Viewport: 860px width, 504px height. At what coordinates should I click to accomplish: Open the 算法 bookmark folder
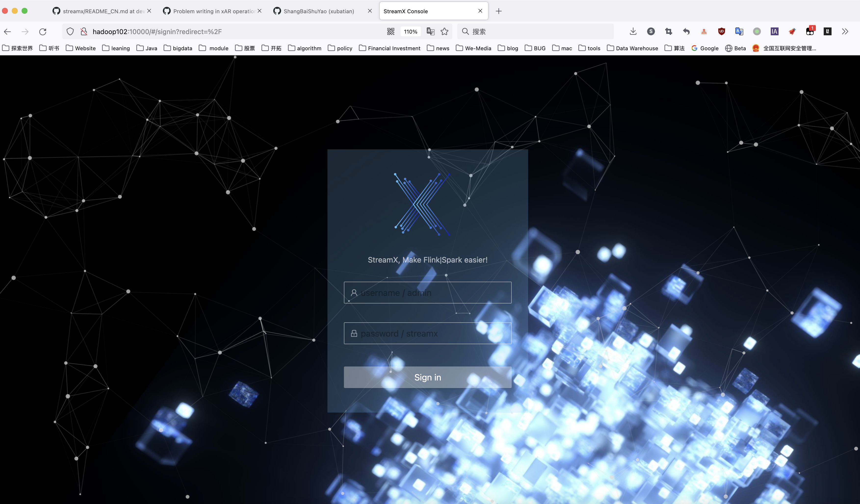click(x=674, y=48)
